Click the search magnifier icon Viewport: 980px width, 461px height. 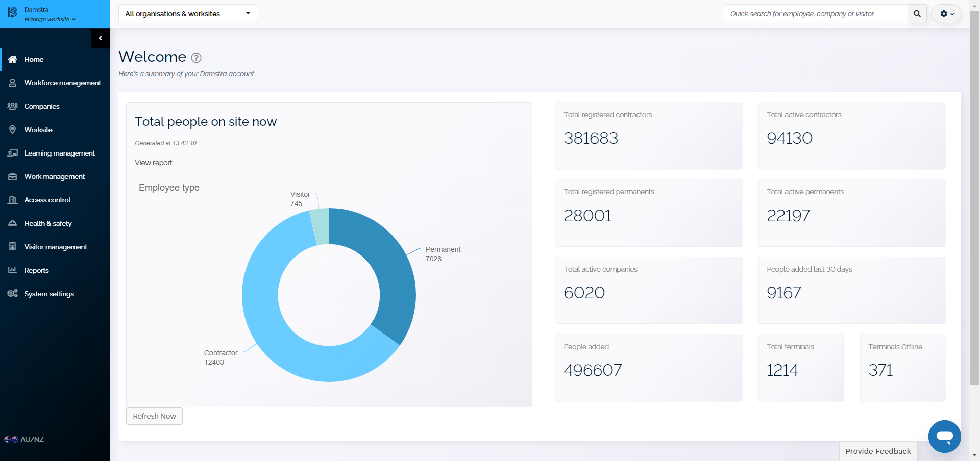(917, 14)
